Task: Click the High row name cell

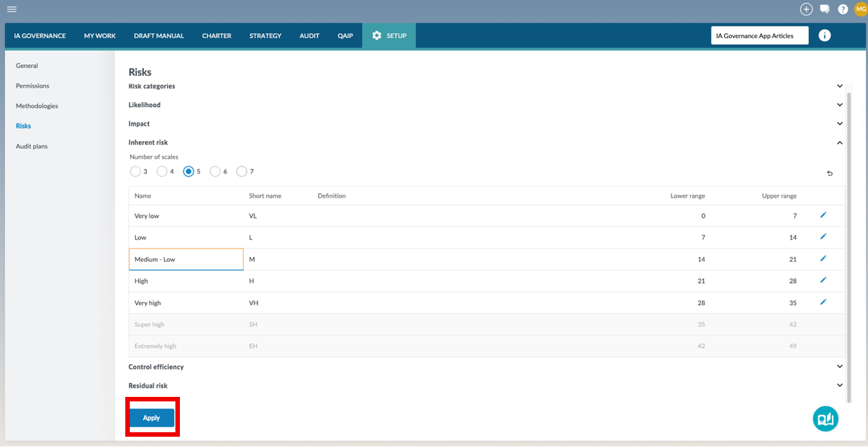Action: point(186,281)
